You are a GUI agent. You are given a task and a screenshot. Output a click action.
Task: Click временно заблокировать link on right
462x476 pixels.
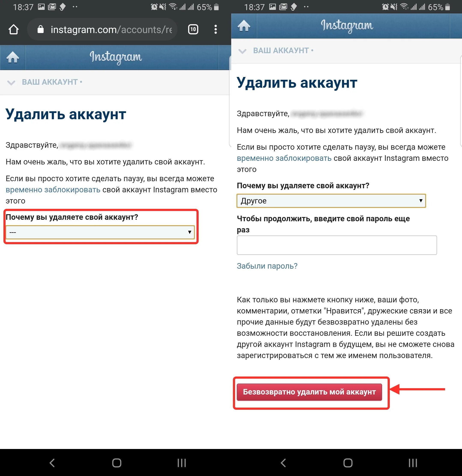(284, 158)
